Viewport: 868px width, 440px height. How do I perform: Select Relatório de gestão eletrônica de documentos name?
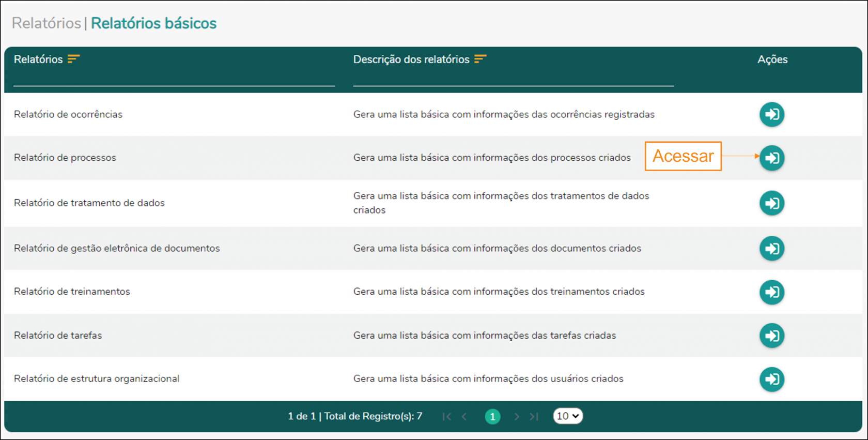pyautogui.click(x=117, y=248)
